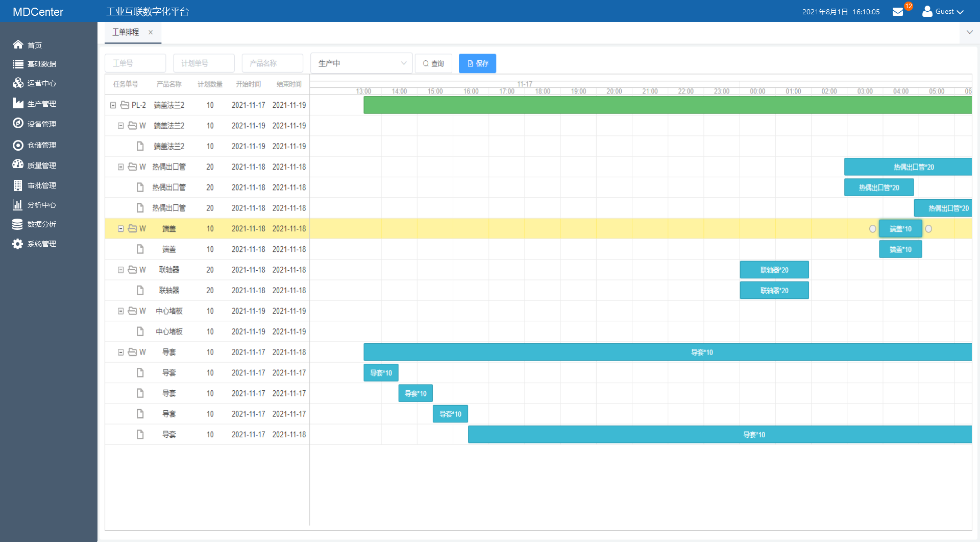The height and width of the screenshot is (542, 980).
Task: Open 审批管理 menu item
Action: click(41, 185)
